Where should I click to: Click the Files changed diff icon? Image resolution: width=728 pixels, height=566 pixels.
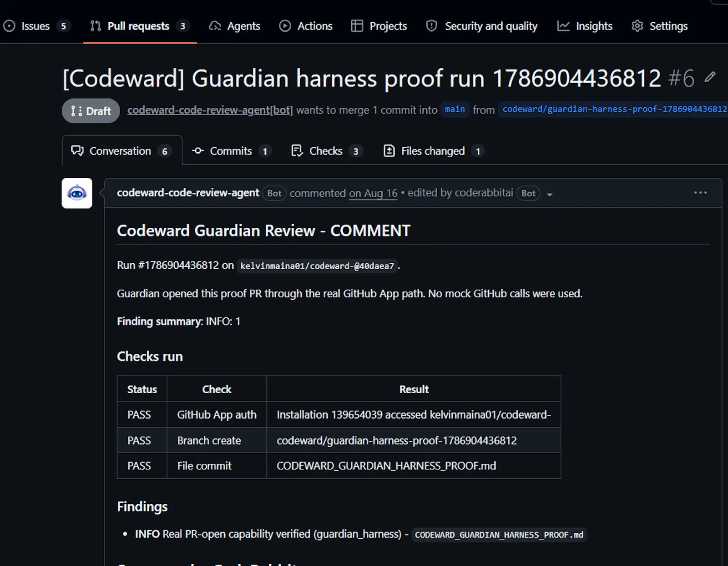[x=389, y=151]
